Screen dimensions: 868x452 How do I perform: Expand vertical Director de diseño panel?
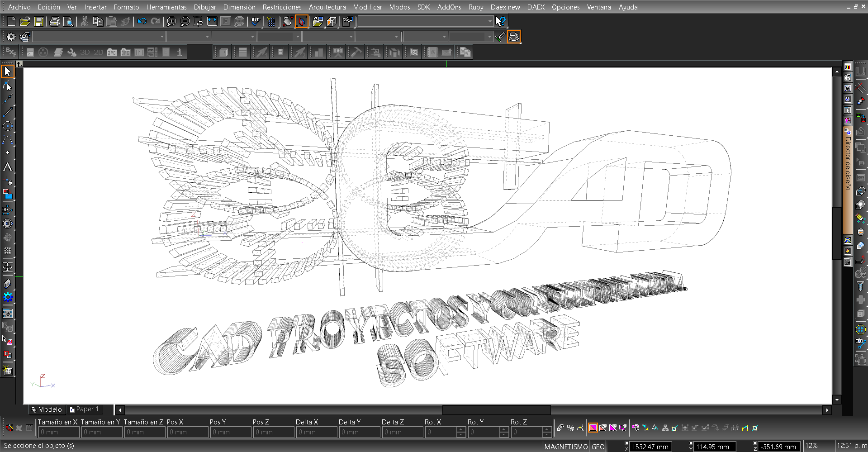coord(848,163)
